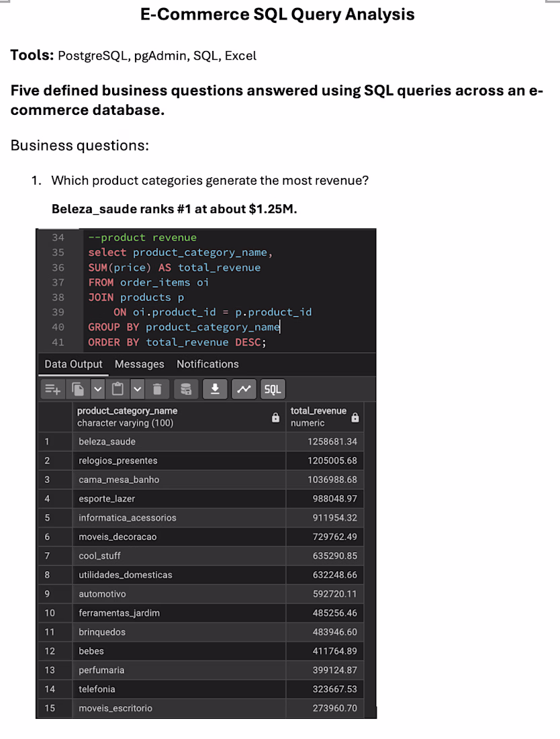
Task: Click editor line 40 GROUP BY statement
Action: (184, 327)
